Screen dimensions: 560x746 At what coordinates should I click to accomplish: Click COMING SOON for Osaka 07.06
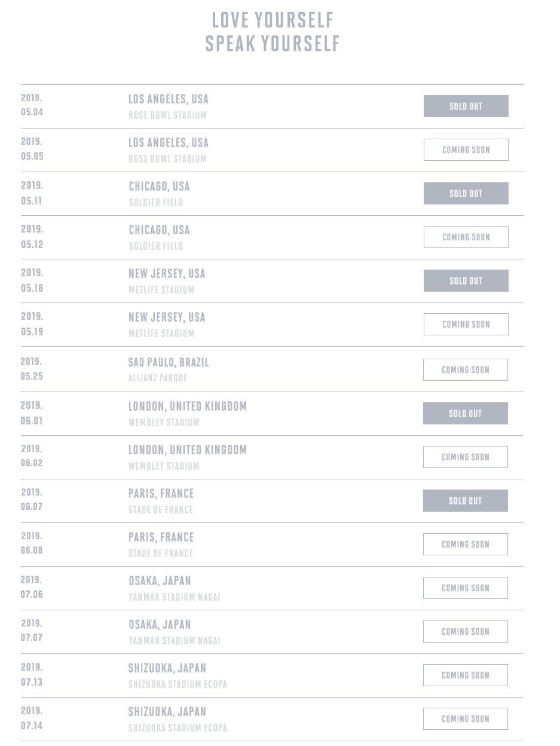click(465, 588)
